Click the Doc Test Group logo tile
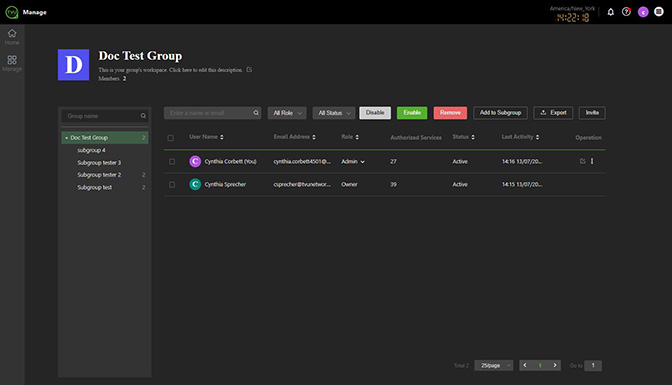This screenshot has width=672, height=385. 73,65
